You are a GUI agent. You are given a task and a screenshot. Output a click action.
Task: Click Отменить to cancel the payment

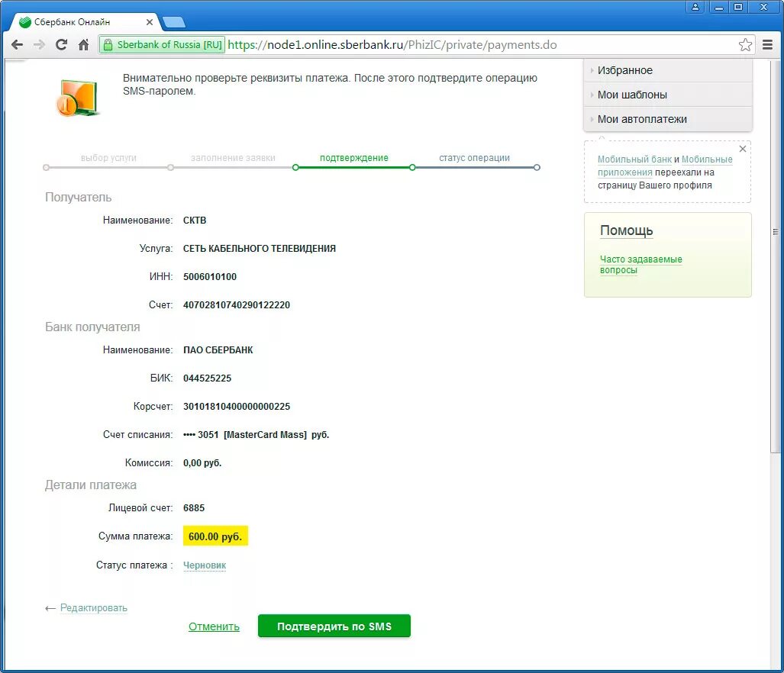(214, 626)
